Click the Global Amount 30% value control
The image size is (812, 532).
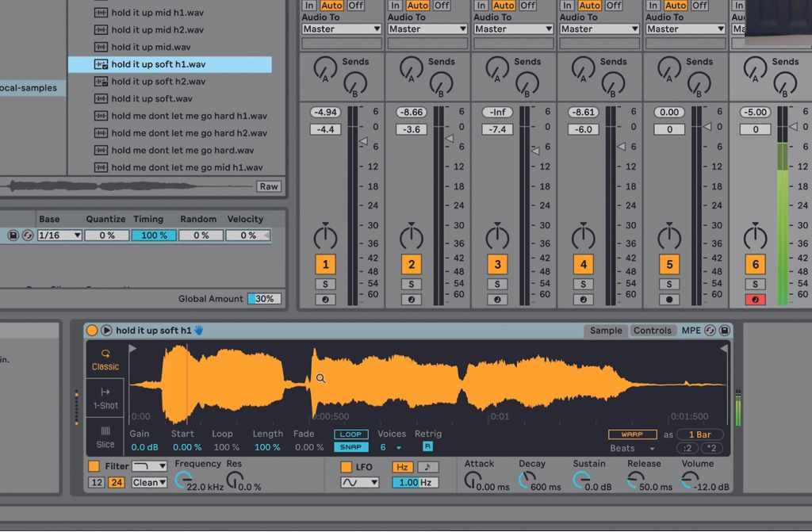tap(266, 299)
